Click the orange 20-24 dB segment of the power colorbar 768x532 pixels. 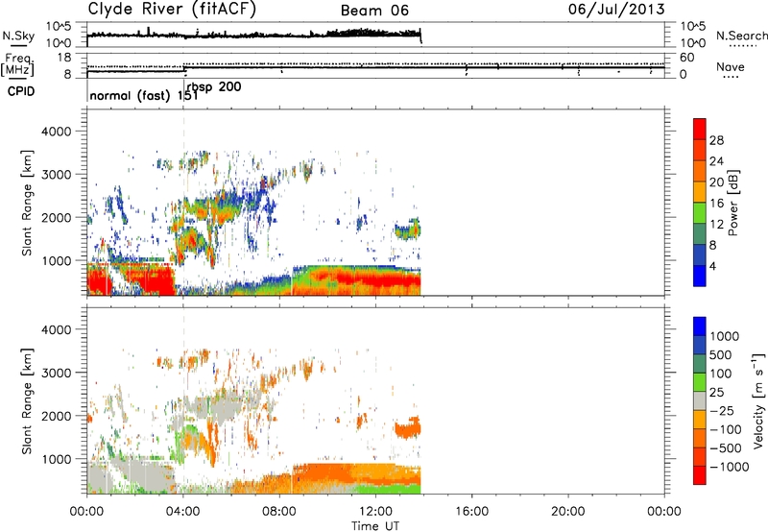(700, 171)
